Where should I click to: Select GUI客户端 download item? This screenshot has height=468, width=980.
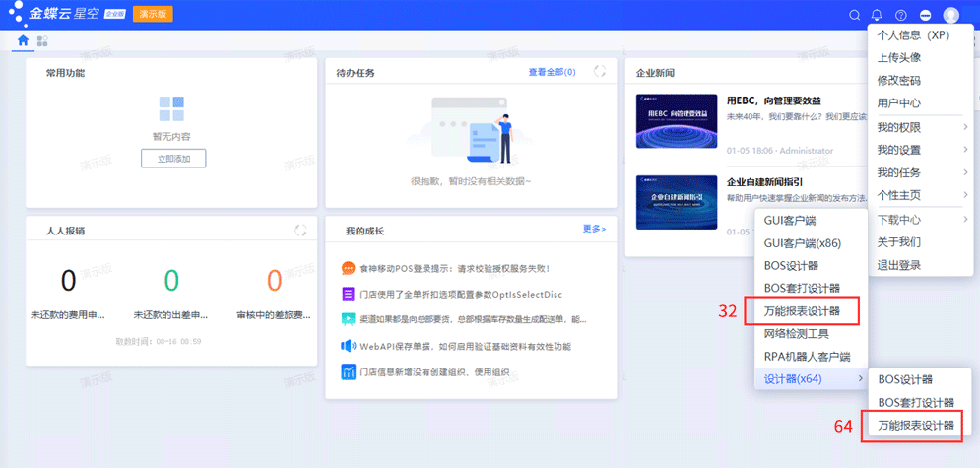[x=811, y=221]
